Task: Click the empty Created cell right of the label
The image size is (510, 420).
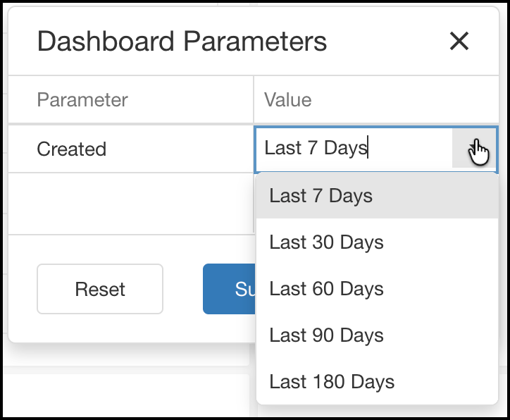Action: pyautogui.click(x=179, y=149)
